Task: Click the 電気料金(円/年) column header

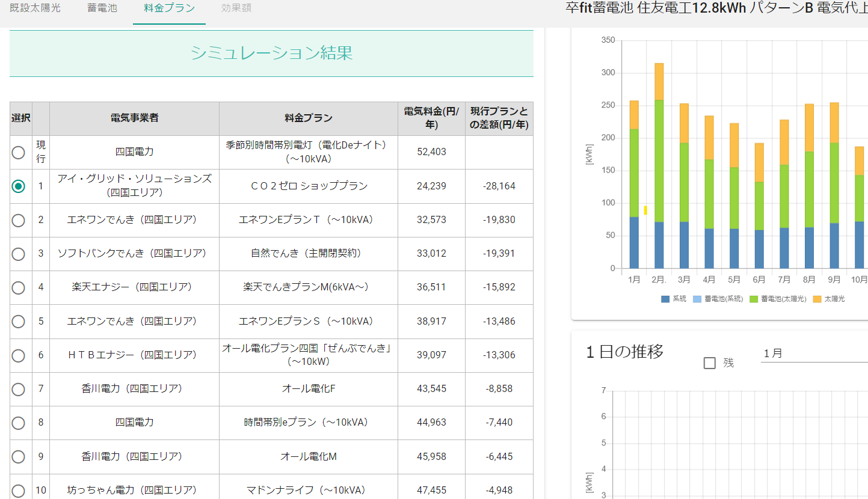Action: click(432, 118)
